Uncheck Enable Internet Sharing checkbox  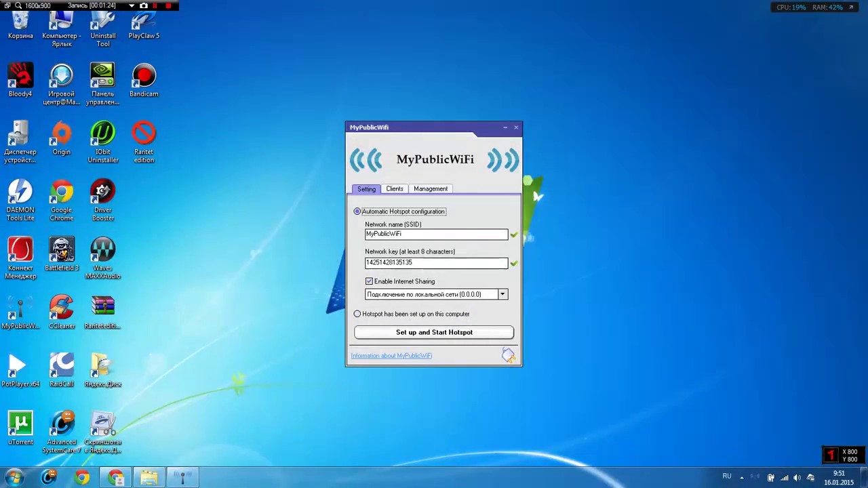click(x=369, y=281)
